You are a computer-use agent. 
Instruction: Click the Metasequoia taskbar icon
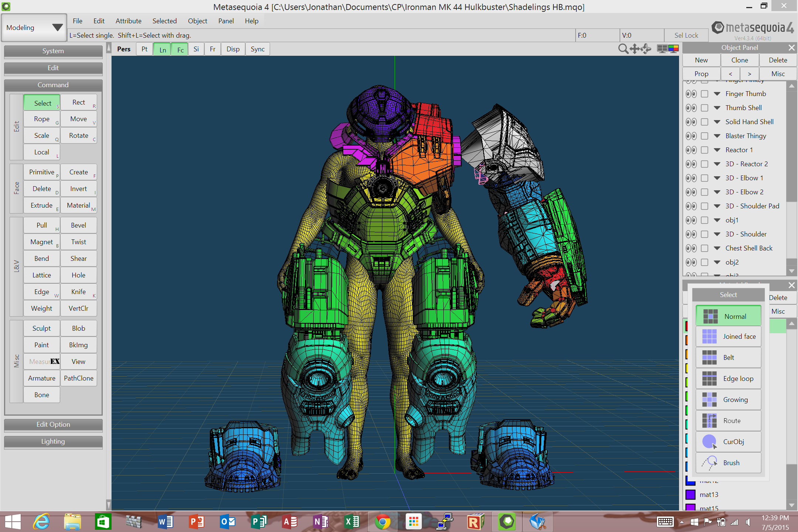click(x=507, y=522)
